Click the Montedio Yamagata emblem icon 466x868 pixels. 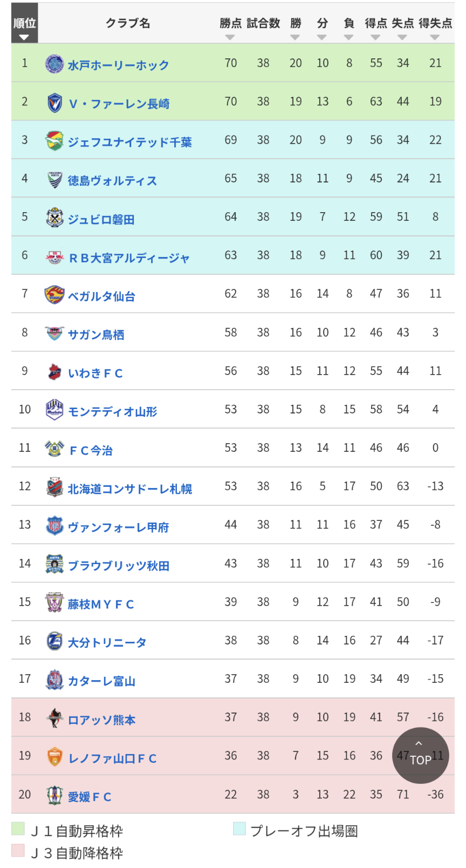click(x=54, y=410)
